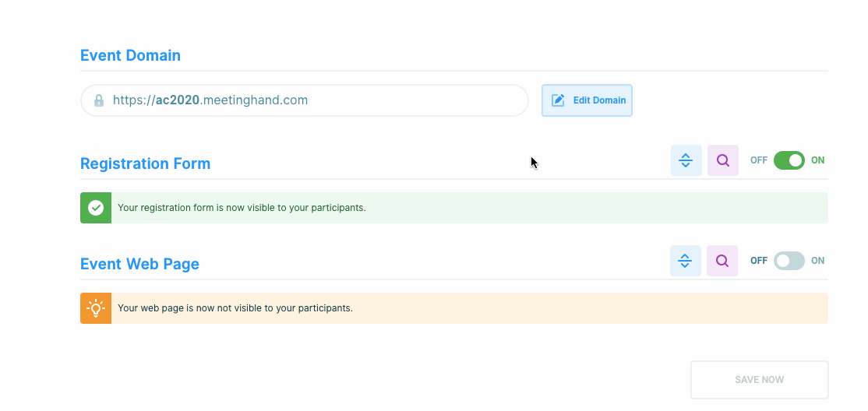Preview Registration Form with the magnifier icon
This screenshot has height=411, width=868.
pyautogui.click(x=723, y=160)
